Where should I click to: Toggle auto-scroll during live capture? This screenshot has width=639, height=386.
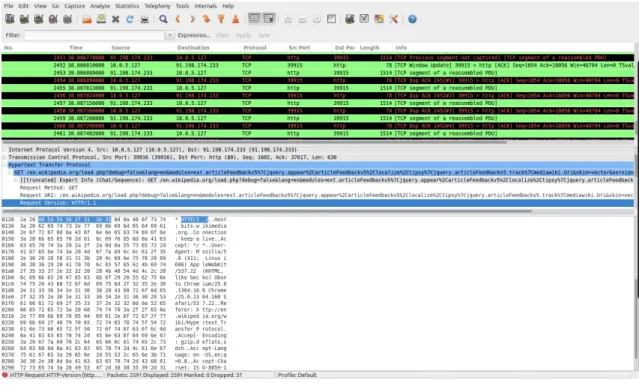point(269,19)
